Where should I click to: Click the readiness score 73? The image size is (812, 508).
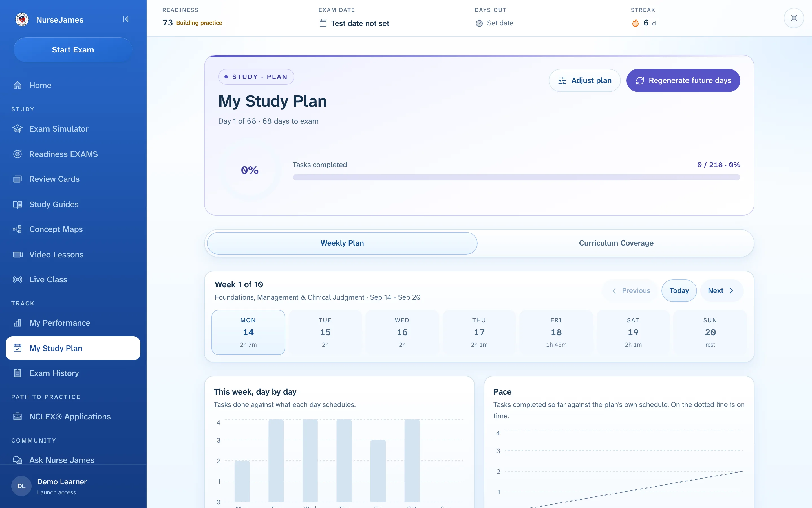pos(167,23)
